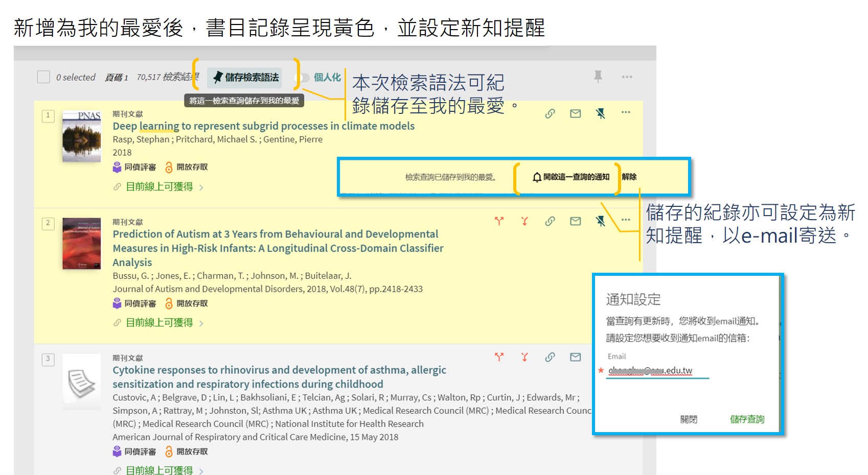The image size is (868, 475).
Task: Click 儲存檢索語法 to save the search query
Action: (246, 78)
